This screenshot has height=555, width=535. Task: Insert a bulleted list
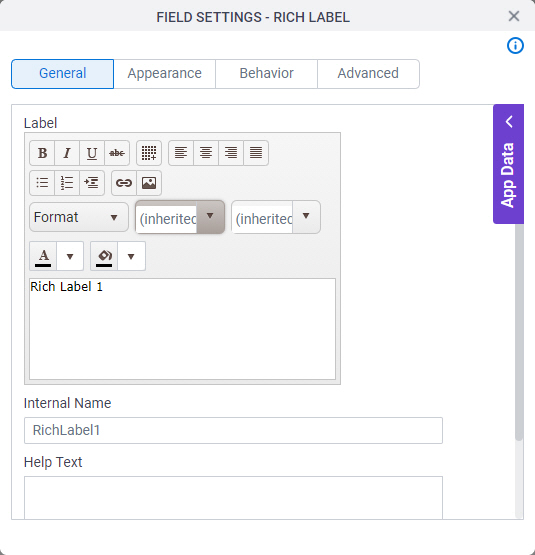point(42,183)
